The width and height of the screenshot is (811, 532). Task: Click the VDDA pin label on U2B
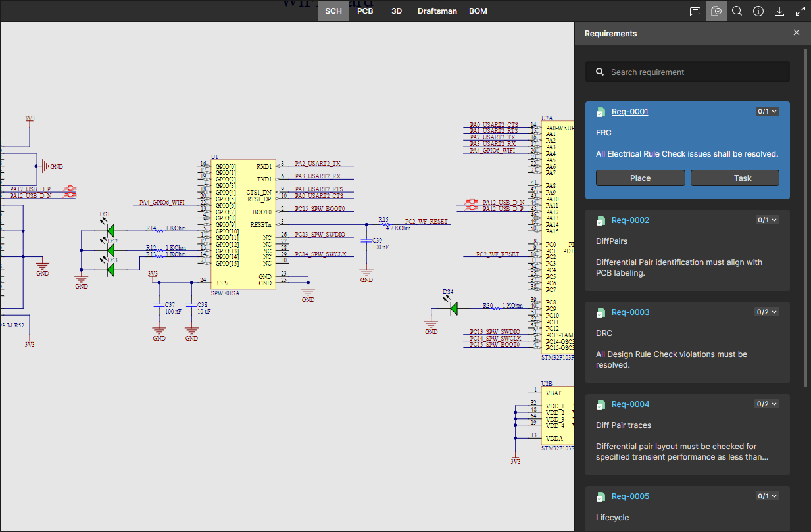click(554, 437)
